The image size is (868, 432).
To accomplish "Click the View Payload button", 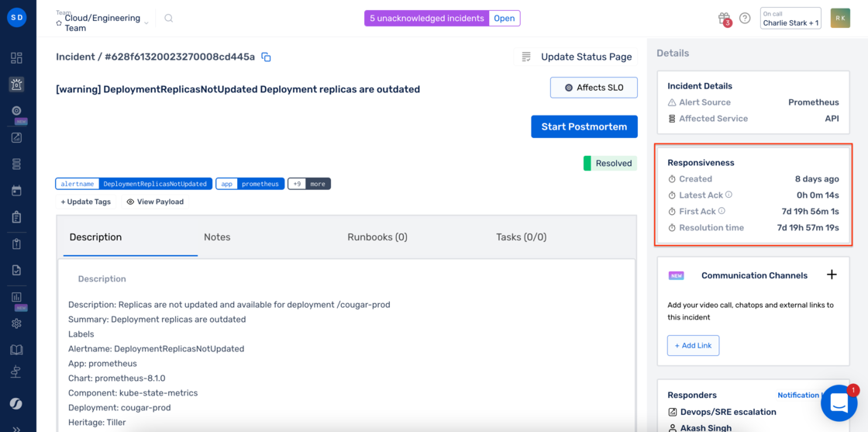I will [x=155, y=202].
